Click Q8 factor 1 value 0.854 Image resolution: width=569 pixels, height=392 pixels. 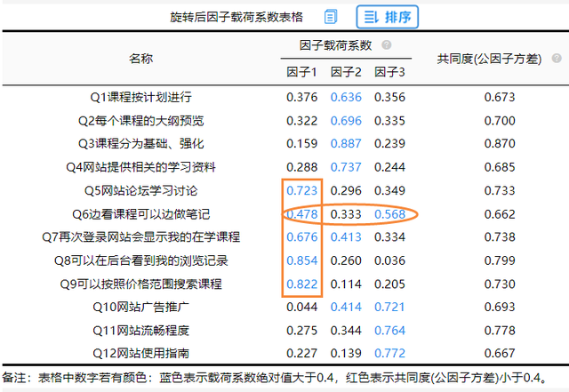point(301,260)
